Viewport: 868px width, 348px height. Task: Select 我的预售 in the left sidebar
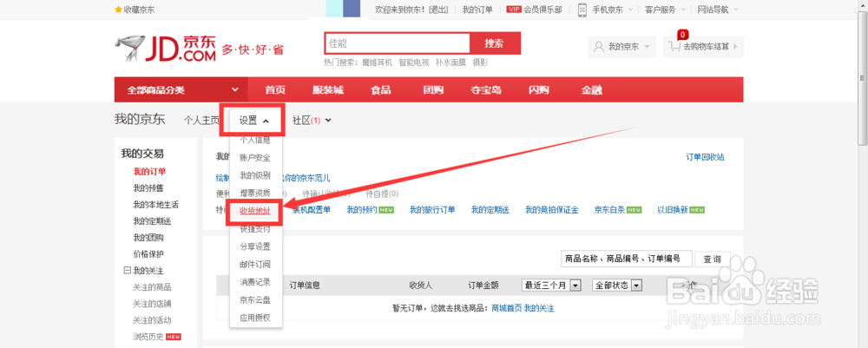coord(148,188)
